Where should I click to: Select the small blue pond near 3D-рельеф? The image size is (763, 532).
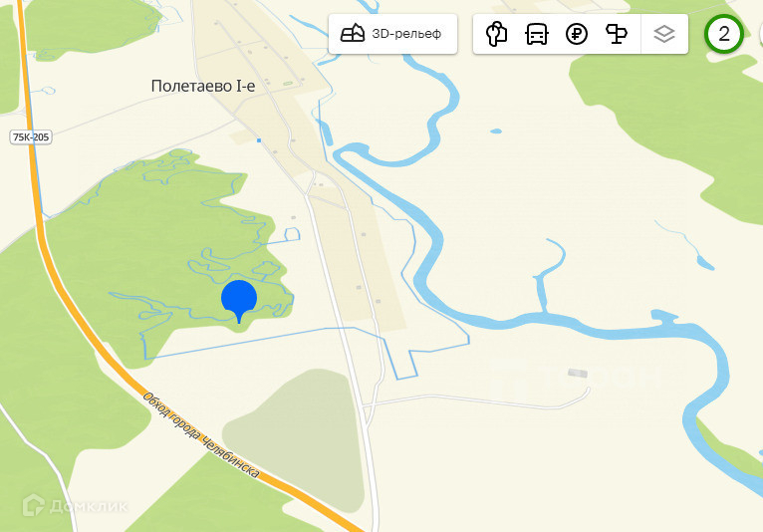(x=496, y=131)
